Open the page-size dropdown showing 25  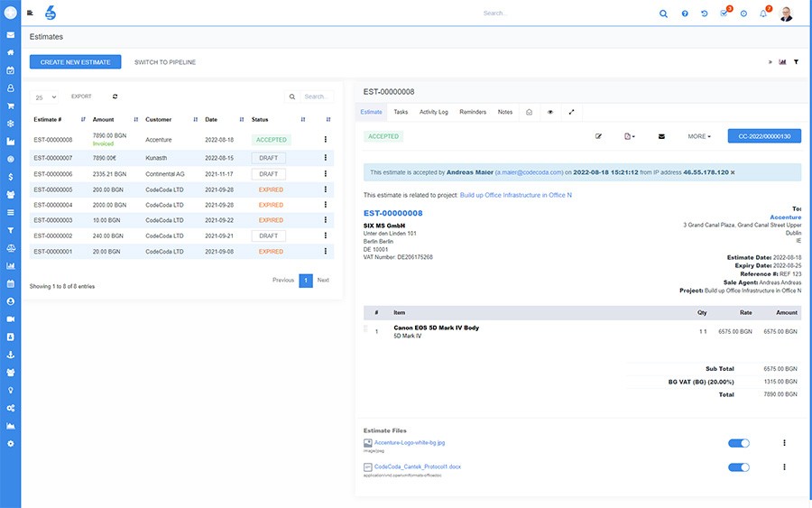point(44,97)
